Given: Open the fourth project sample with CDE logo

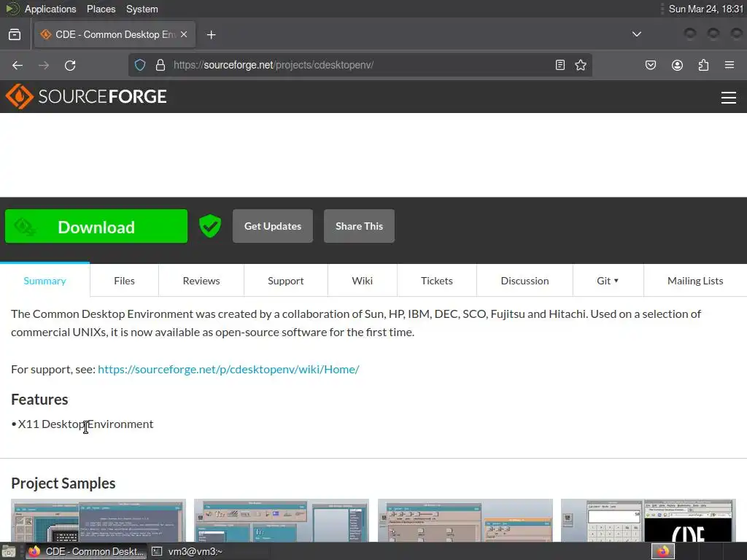Looking at the screenshot, I should coord(649,521).
